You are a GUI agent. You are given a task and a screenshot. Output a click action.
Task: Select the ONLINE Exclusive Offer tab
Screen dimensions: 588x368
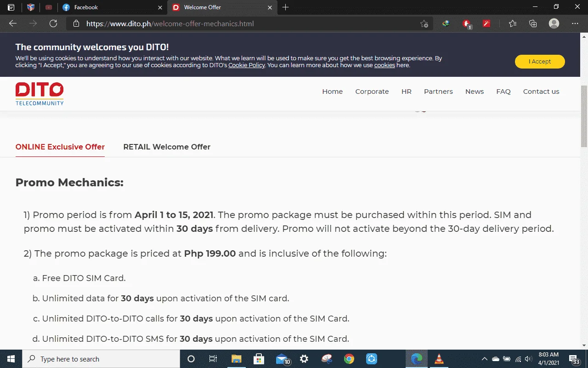(60, 147)
